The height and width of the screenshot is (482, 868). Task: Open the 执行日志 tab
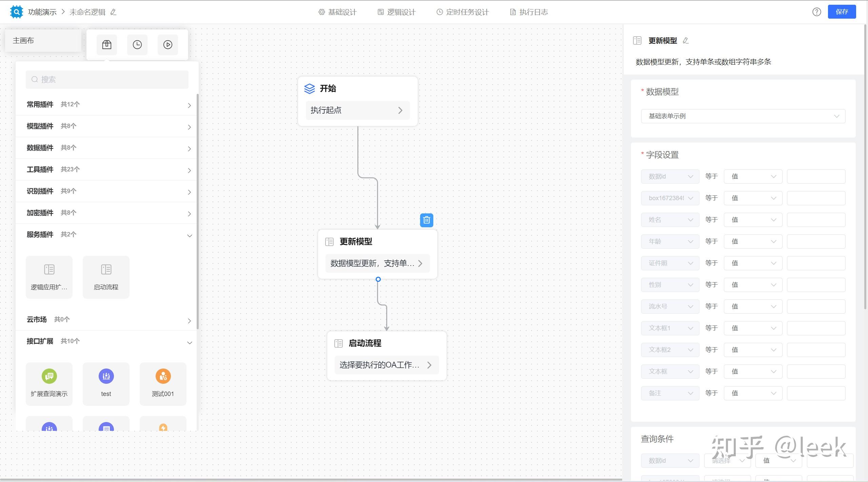pos(529,12)
